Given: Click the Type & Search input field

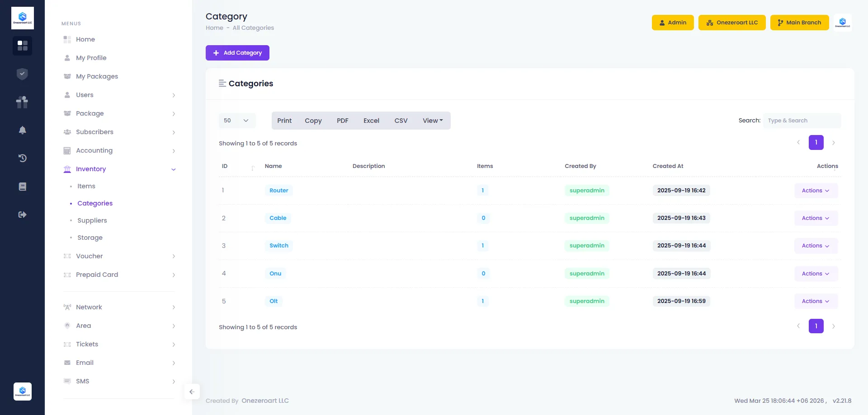Looking at the screenshot, I should tap(802, 121).
